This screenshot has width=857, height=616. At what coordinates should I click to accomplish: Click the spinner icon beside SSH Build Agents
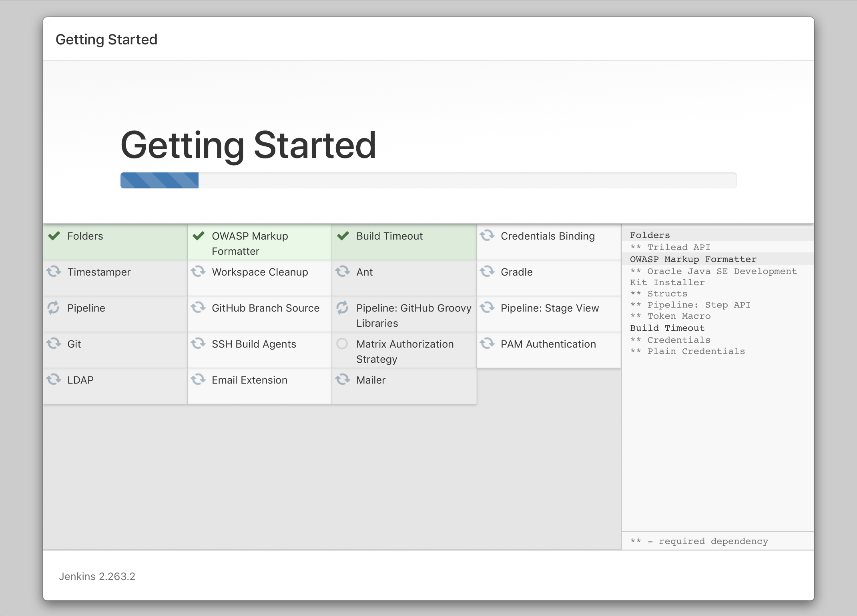coord(198,343)
